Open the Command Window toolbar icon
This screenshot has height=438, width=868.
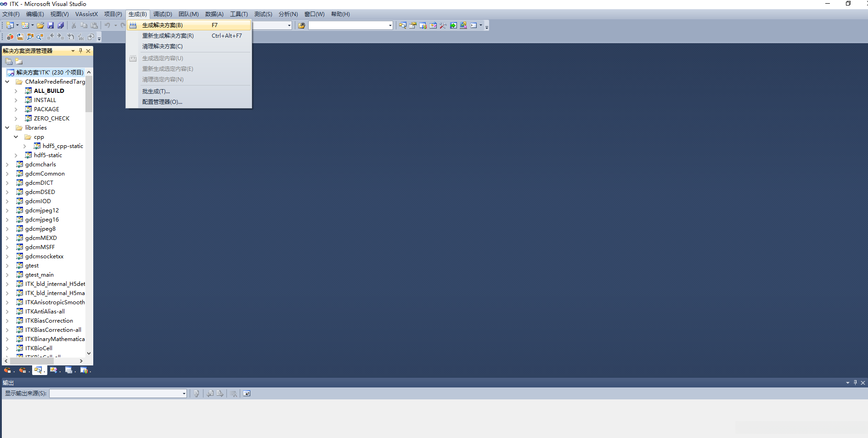[x=473, y=25]
